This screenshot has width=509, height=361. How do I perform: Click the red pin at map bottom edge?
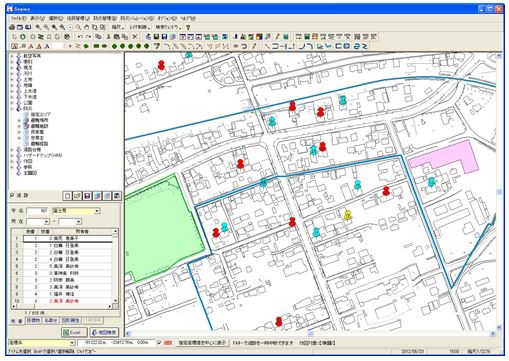point(279,322)
